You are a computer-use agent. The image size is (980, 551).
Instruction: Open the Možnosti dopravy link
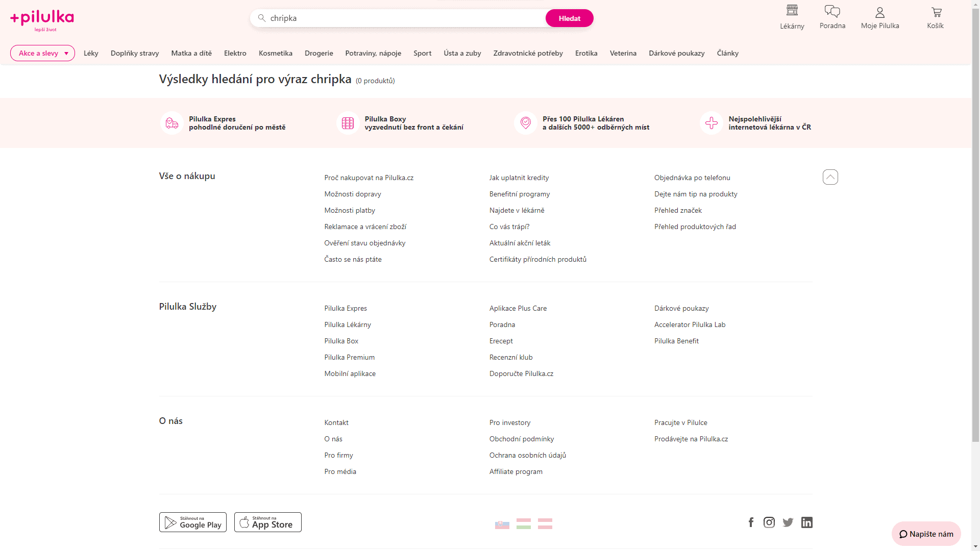click(352, 194)
